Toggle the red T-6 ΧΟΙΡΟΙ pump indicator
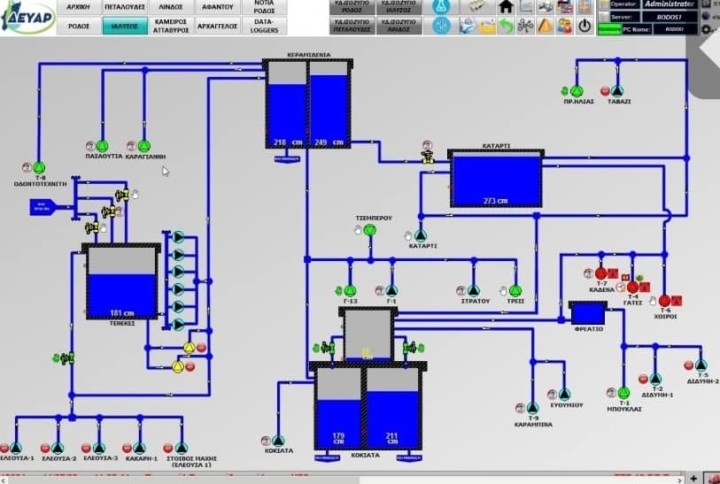 [x=664, y=301]
